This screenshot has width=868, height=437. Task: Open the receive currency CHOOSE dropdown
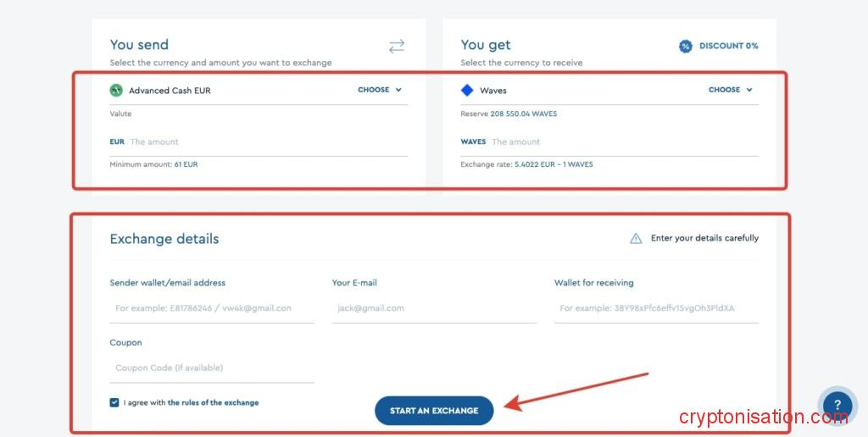coord(730,90)
